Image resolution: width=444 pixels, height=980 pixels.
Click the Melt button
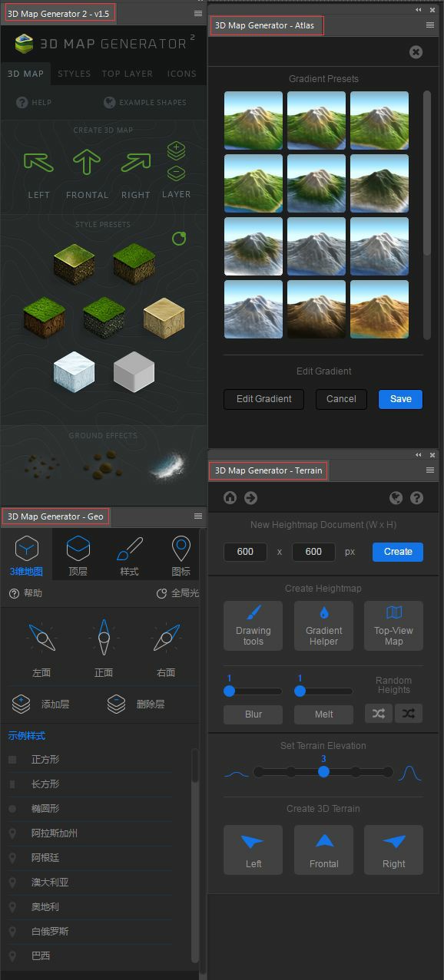click(323, 714)
